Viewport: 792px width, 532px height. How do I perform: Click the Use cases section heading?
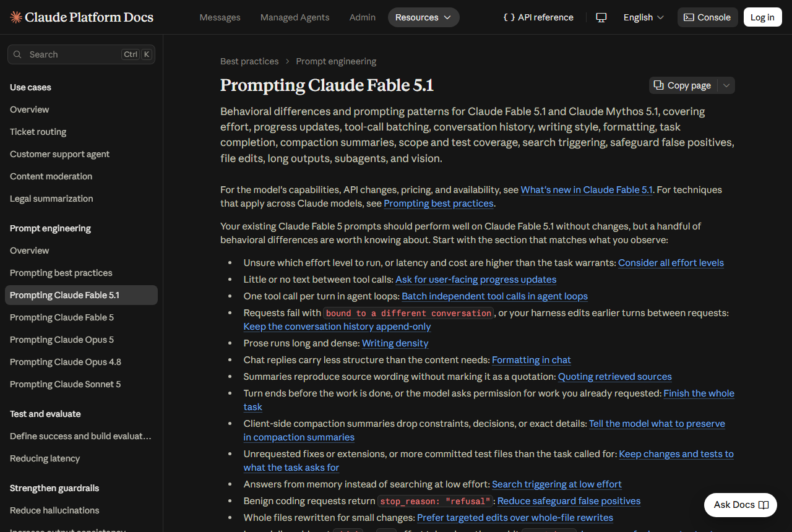pyautogui.click(x=30, y=87)
